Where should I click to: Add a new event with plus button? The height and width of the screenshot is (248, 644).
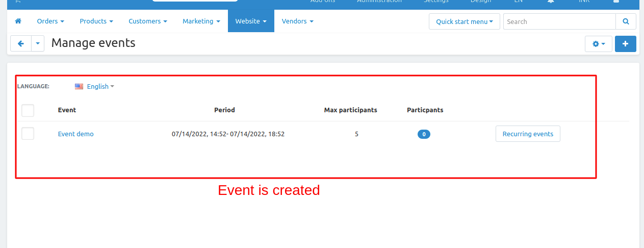pyautogui.click(x=625, y=44)
